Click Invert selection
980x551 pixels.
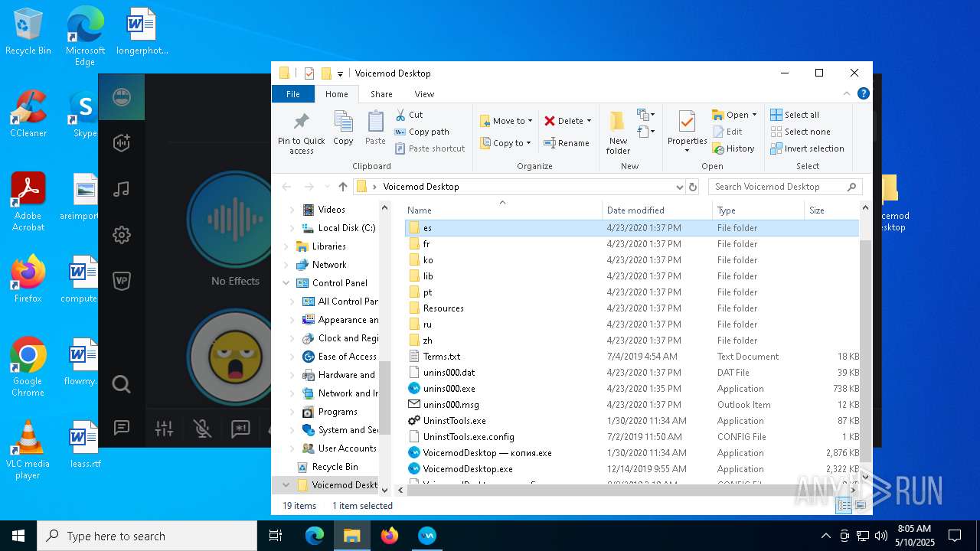(x=807, y=148)
